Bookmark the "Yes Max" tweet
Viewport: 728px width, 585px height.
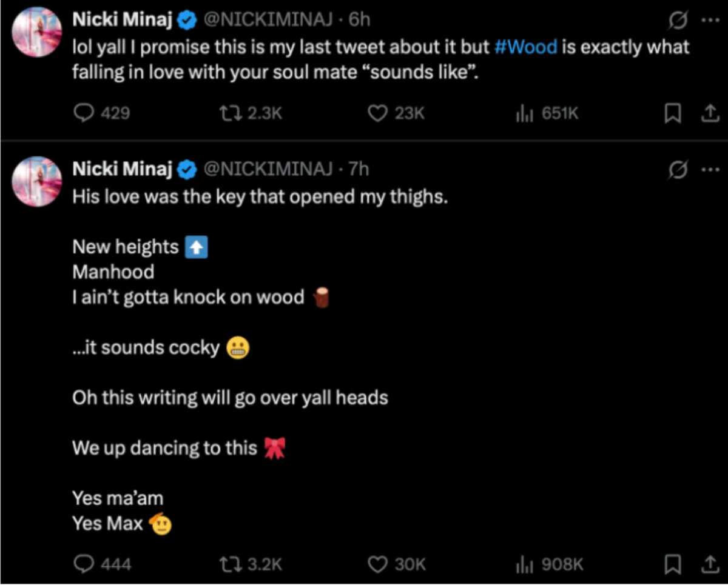coord(672,564)
